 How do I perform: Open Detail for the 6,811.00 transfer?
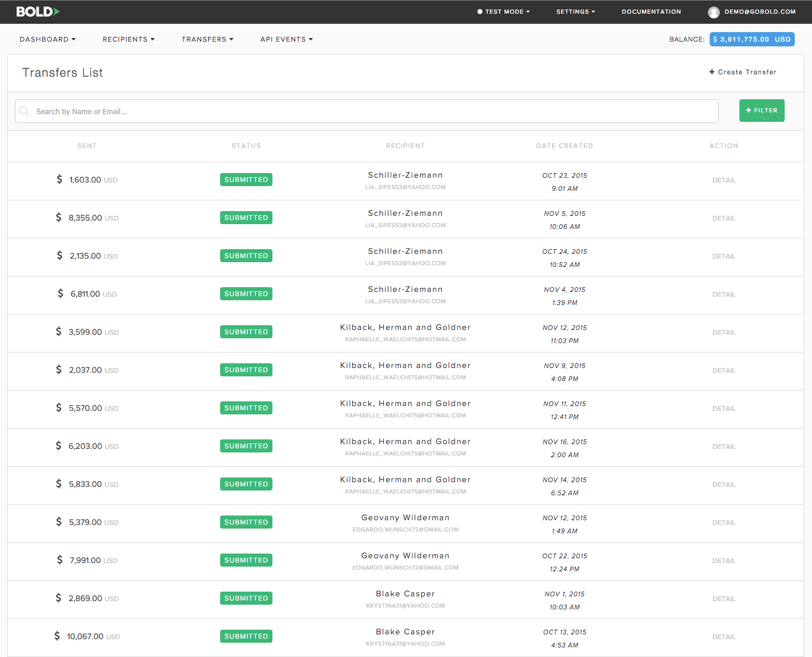(724, 294)
